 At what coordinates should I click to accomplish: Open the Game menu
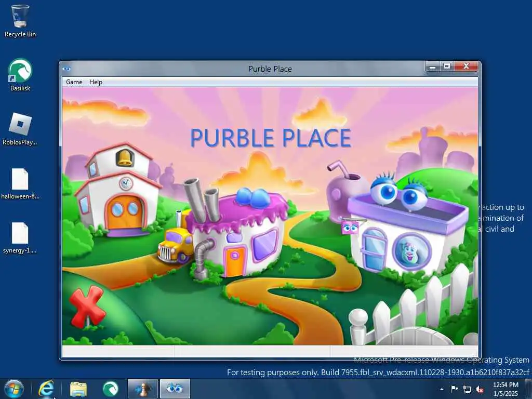click(74, 82)
